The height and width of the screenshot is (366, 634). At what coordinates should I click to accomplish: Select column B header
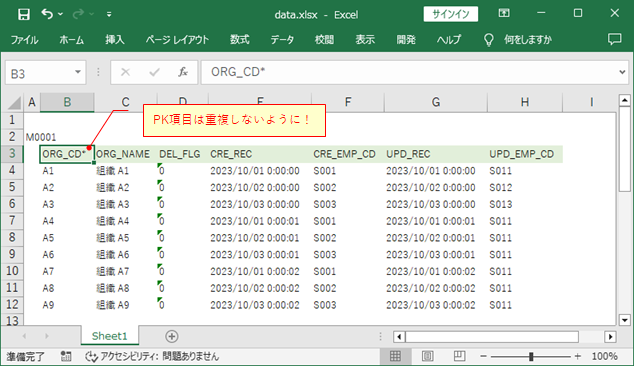[x=67, y=102]
